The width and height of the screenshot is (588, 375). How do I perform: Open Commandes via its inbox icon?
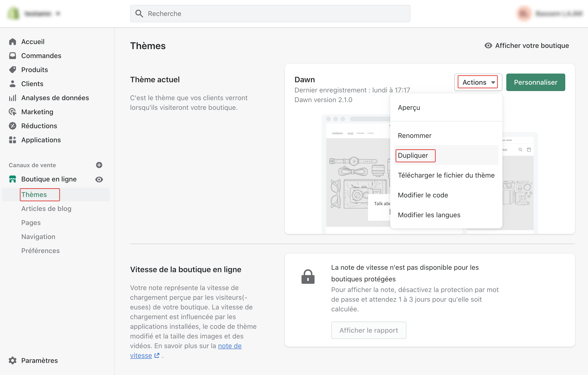(13, 56)
